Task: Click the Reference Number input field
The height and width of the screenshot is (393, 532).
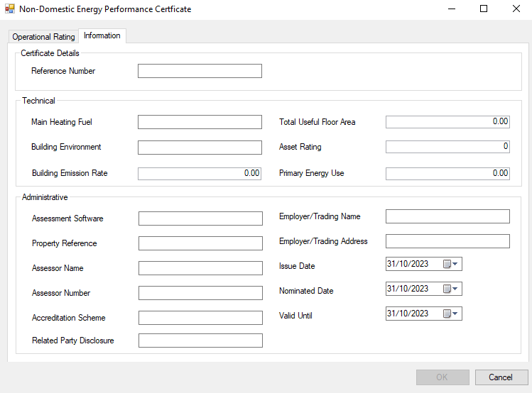Action: [x=200, y=71]
